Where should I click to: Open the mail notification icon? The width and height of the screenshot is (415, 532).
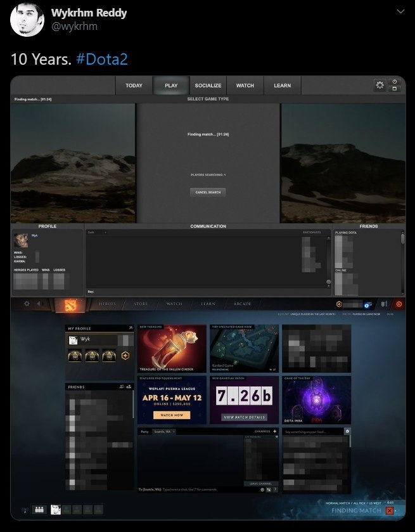pyautogui.click(x=368, y=304)
